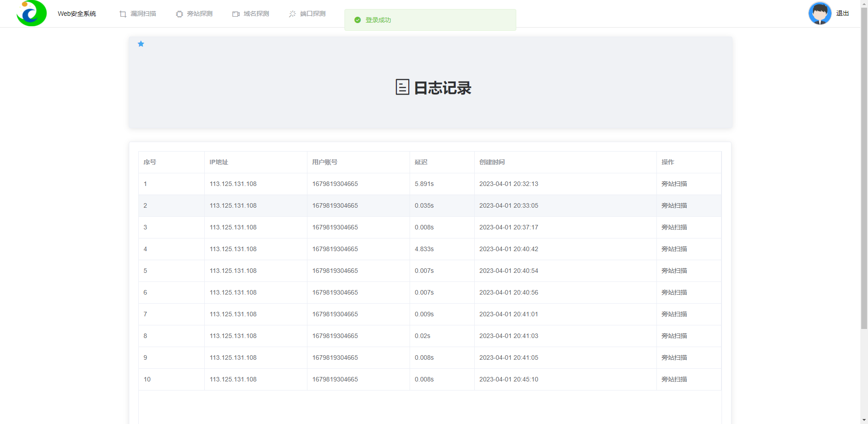
Task: Open the 端口探测 menu item
Action: 307,14
